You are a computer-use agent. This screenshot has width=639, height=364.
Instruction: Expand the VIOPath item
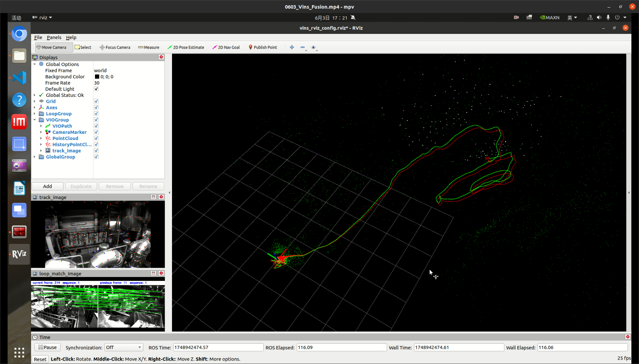tap(41, 126)
